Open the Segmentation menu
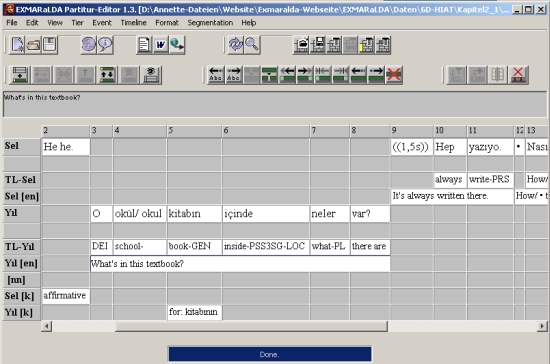This screenshot has width=550, height=364. [210, 23]
